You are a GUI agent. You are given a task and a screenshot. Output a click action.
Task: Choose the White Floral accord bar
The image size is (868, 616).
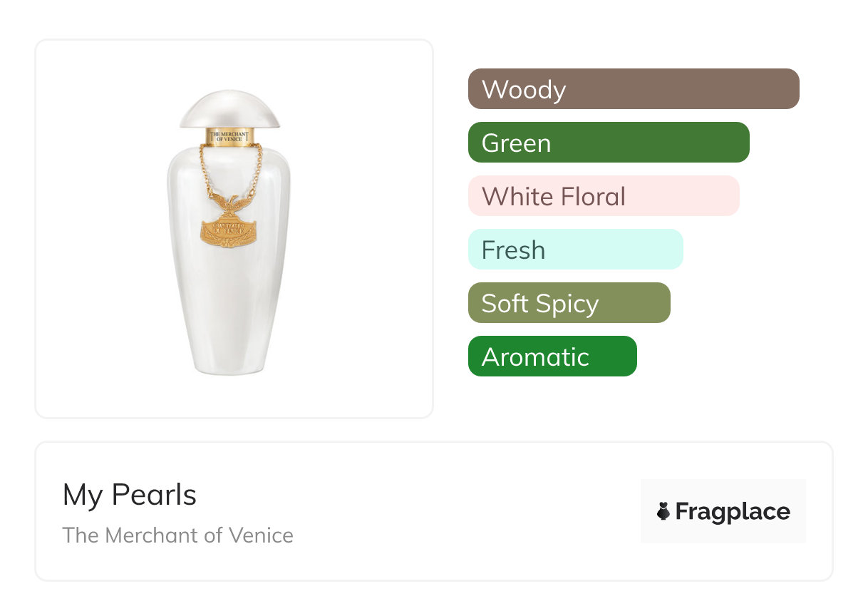pyautogui.click(x=603, y=196)
